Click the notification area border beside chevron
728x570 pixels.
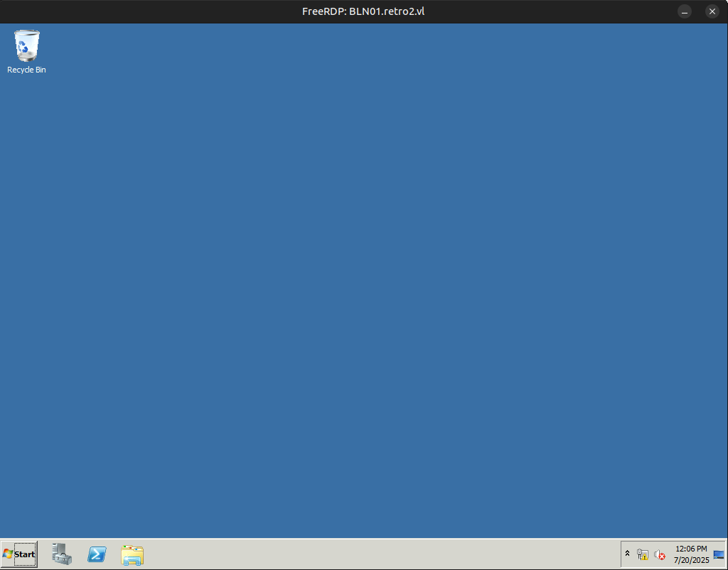coord(622,554)
